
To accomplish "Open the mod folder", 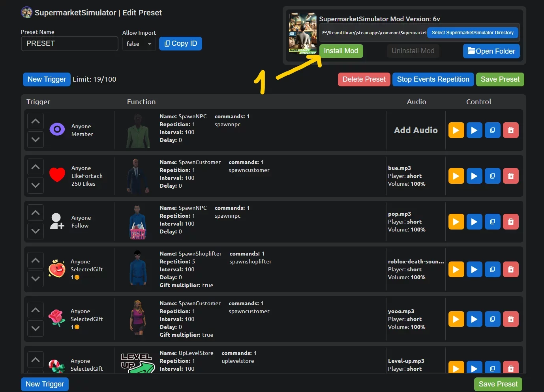I will [491, 51].
